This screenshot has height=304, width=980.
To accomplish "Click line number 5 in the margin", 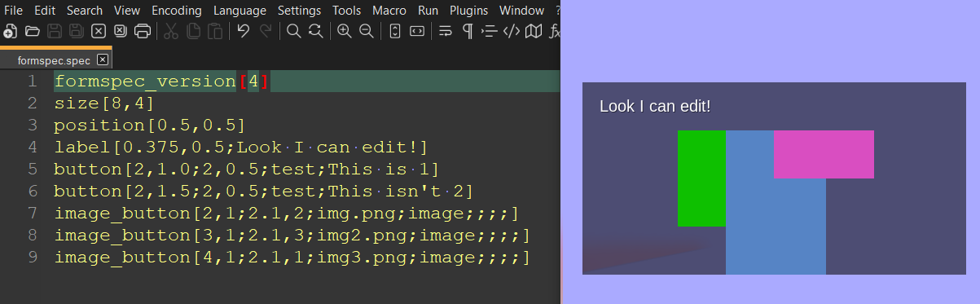I will [32, 170].
